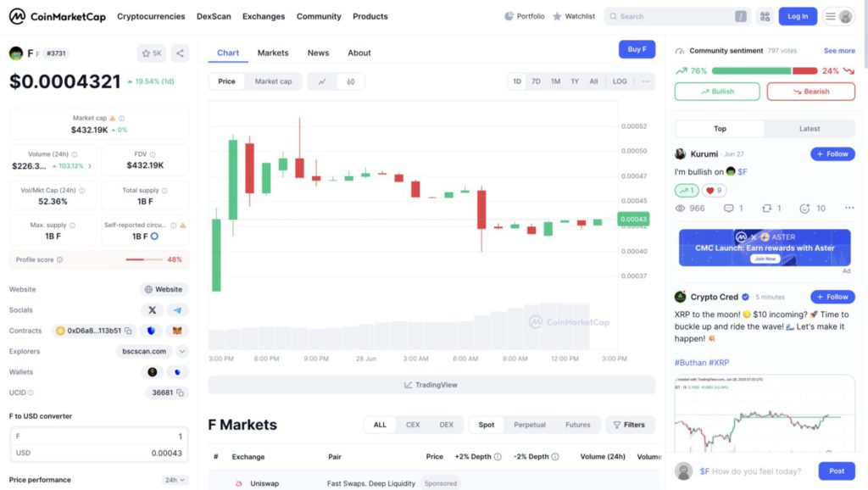This screenshot has height=490, width=868.
Task: Open the Cryptocurrencies menu in navbar
Action: click(151, 17)
